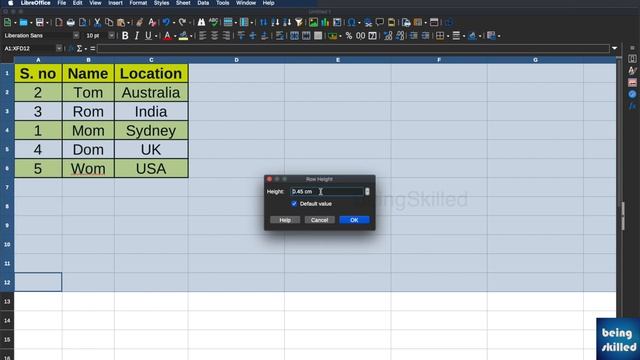Screen dimensions: 640x360
Task: Open the Tools menu
Action: 222,3
